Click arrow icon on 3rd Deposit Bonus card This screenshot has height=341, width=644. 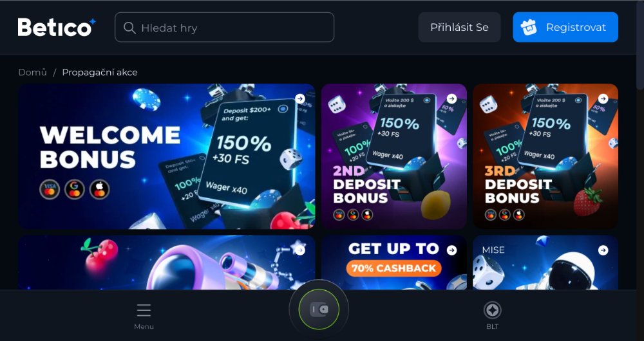pyautogui.click(x=603, y=98)
